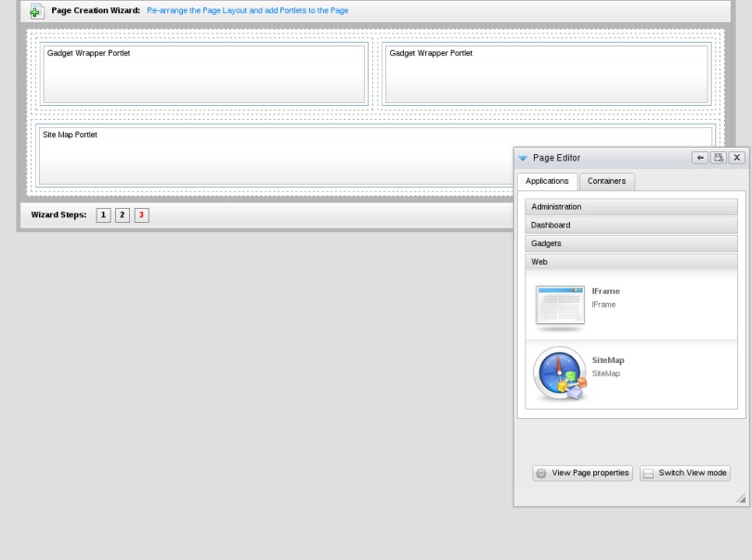Collapse the Web category

[x=631, y=262]
